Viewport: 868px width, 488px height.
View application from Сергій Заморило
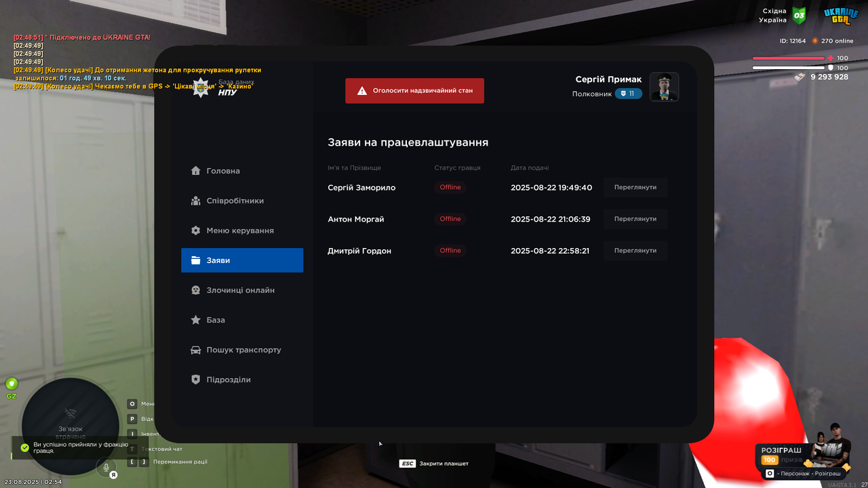[635, 187]
